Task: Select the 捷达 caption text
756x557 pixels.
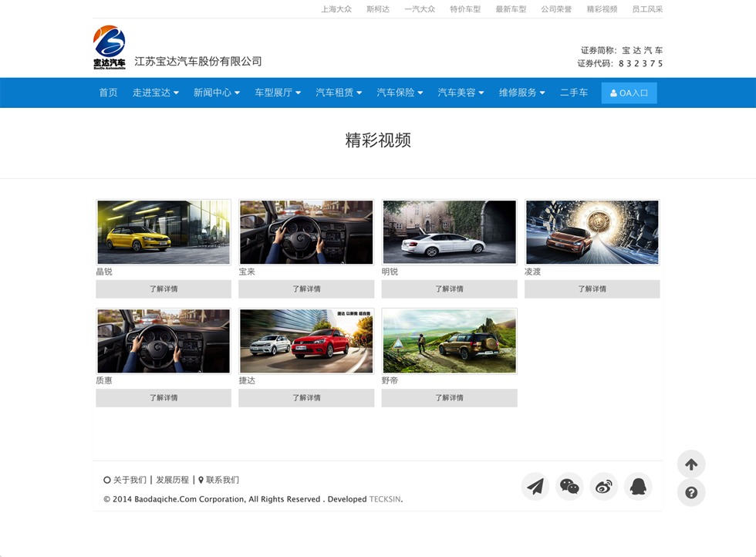Action: (247, 380)
